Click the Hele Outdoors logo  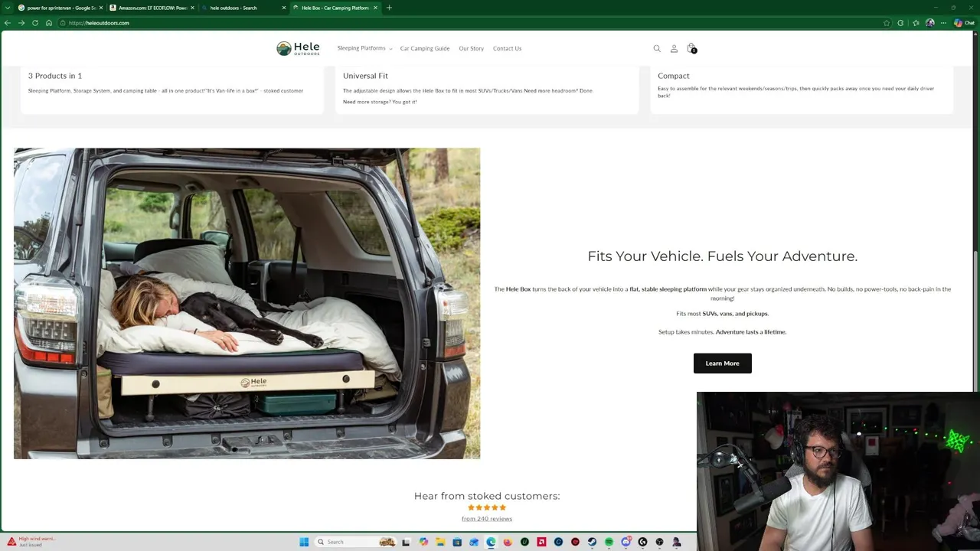point(298,48)
